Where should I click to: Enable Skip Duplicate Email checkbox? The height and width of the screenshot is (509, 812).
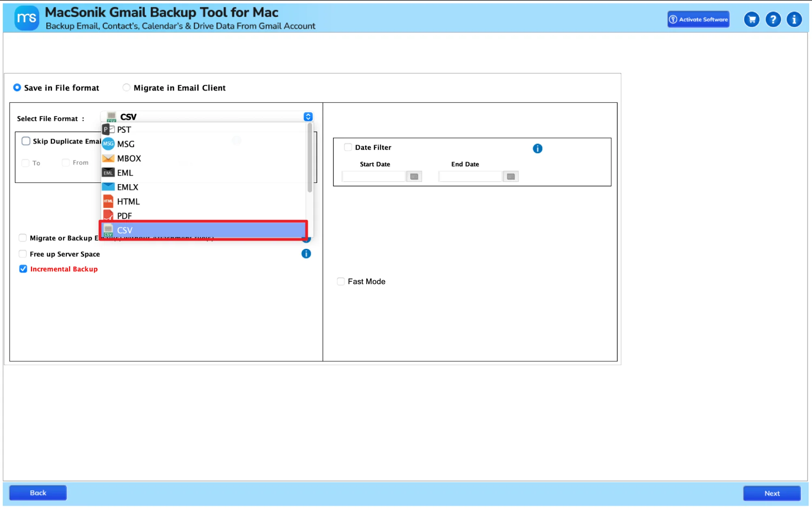[26, 141]
